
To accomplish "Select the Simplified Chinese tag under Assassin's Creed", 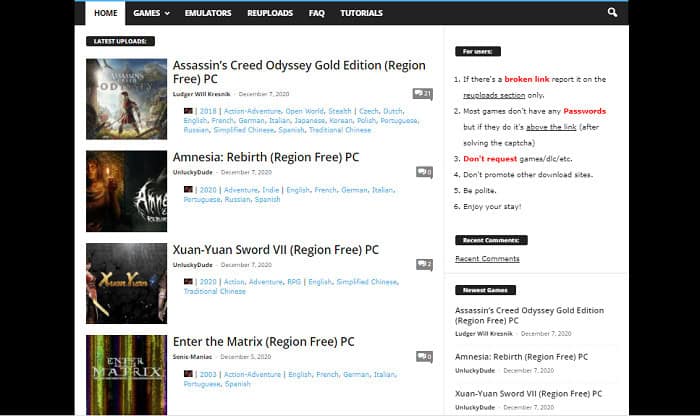I will pyautogui.click(x=244, y=130).
